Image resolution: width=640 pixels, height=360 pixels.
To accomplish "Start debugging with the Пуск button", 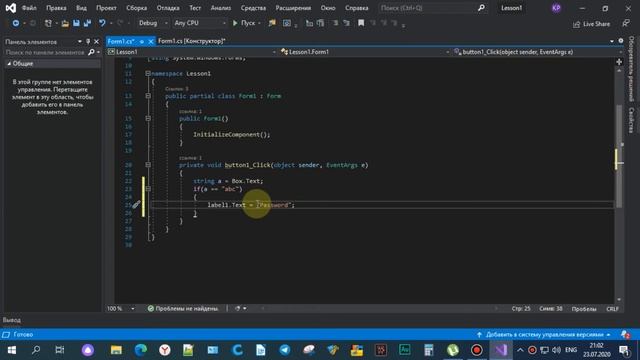I will [244, 23].
